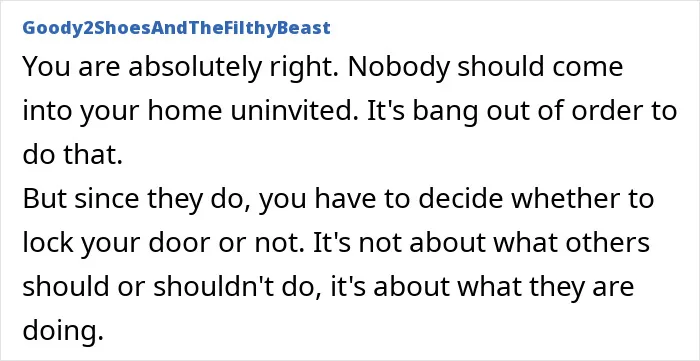The width and height of the screenshot is (700, 361).
Task: Click the words "do that." on third line
Action: pos(73,155)
